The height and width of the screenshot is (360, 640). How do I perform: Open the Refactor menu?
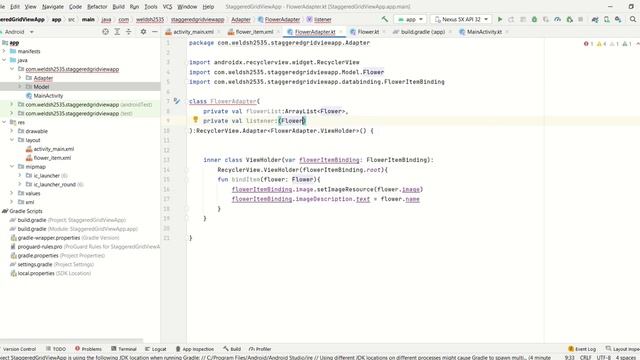97,7
